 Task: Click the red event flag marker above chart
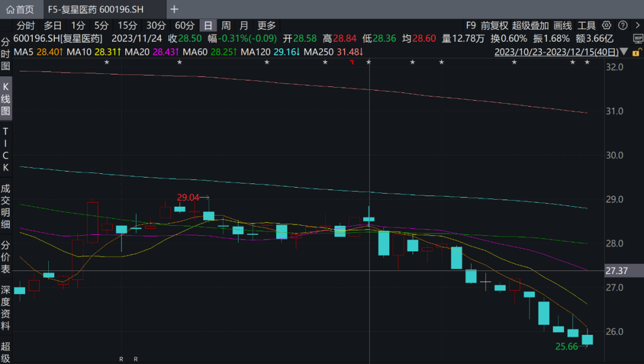tap(352, 62)
